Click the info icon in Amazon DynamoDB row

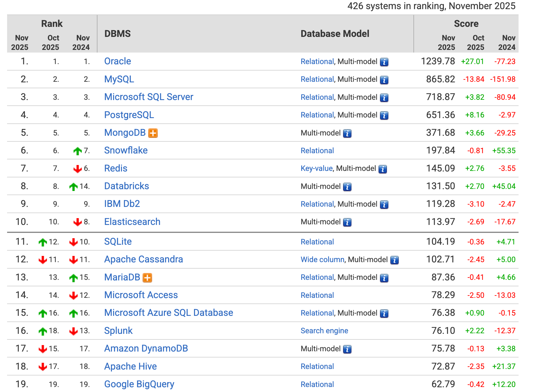tap(347, 349)
